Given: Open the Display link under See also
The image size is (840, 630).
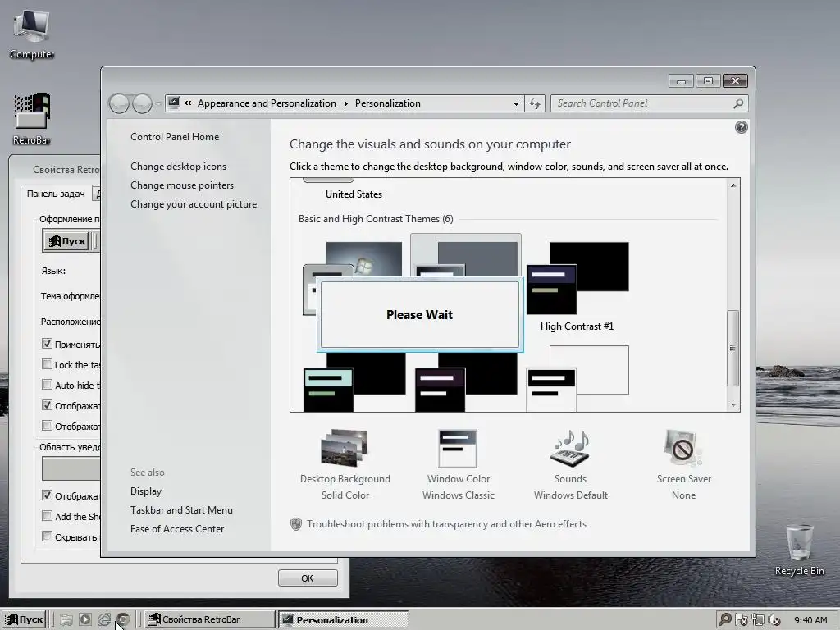Looking at the screenshot, I should click(146, 491).
